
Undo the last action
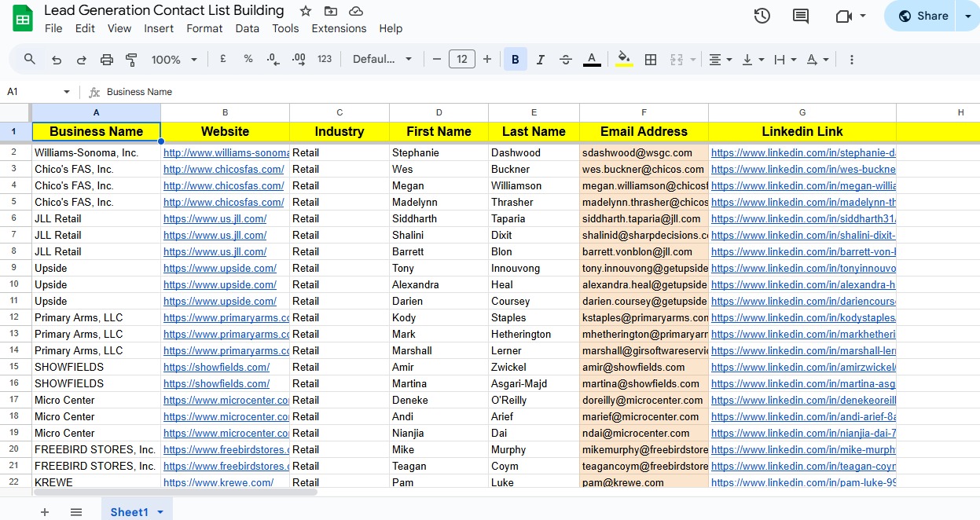coord(57,59)
